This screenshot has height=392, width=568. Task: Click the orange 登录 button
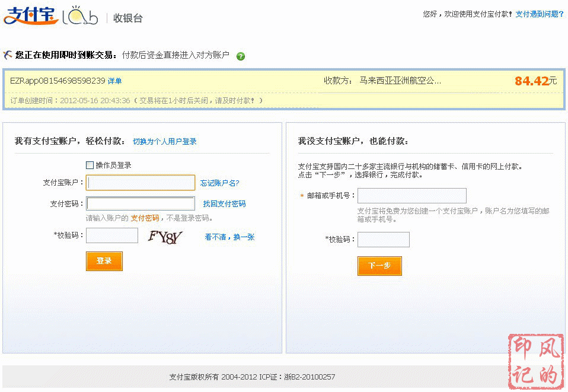(104, 261)
